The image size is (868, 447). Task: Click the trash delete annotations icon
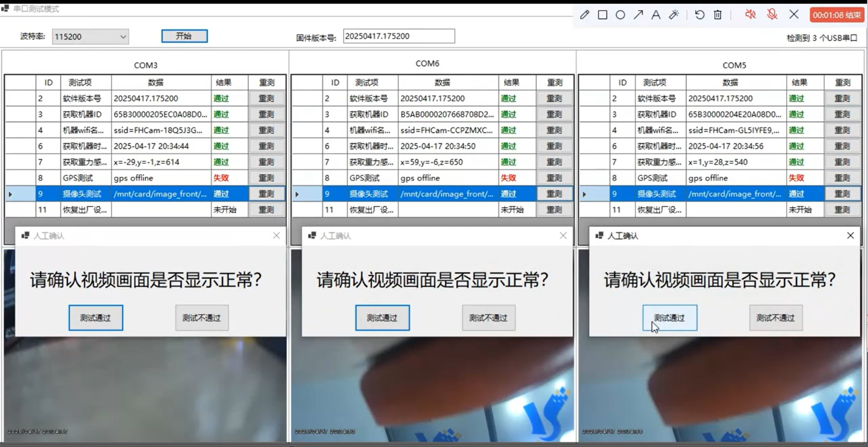tap(718, 15)
